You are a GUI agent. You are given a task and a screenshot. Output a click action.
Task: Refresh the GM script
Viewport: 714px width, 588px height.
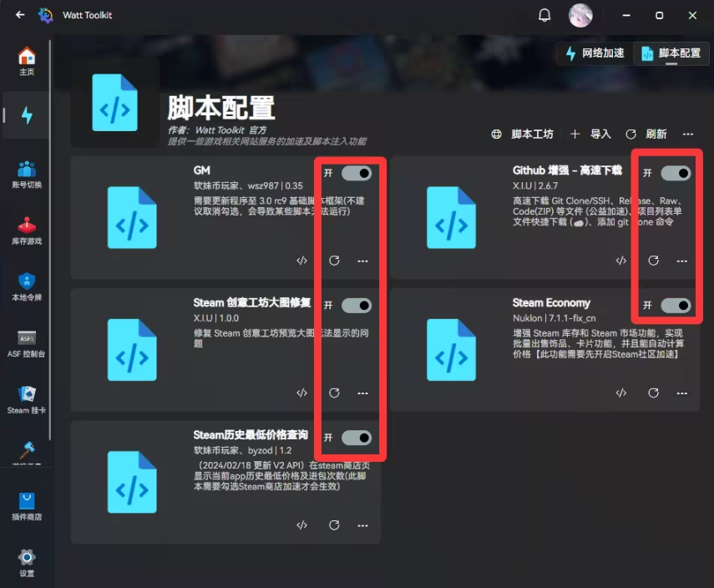(x=334, y=261)
